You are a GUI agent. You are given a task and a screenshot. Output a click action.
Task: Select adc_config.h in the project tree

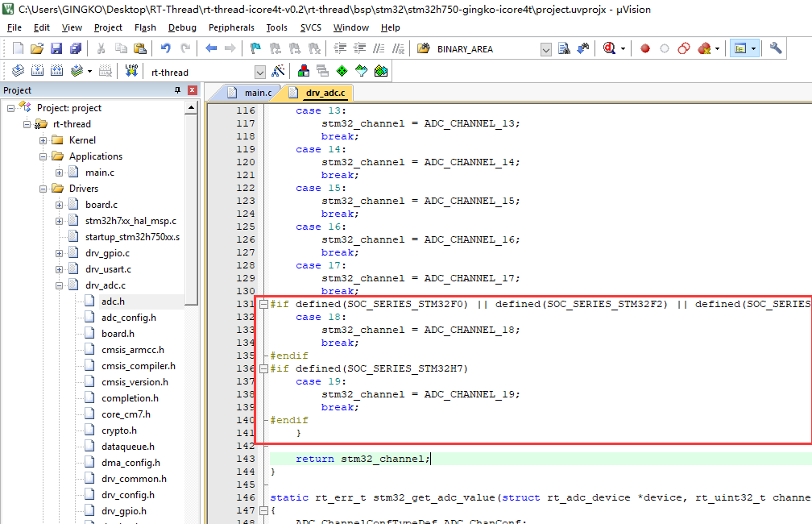coord(128,318)
